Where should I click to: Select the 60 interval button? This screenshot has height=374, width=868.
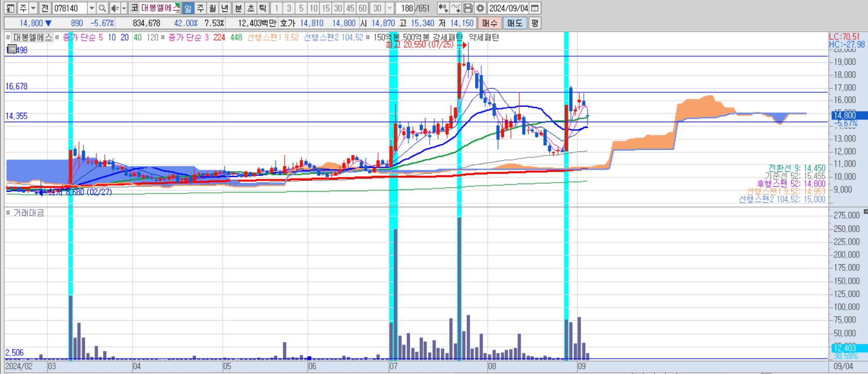pyautogui.click(x=363, y=8)
